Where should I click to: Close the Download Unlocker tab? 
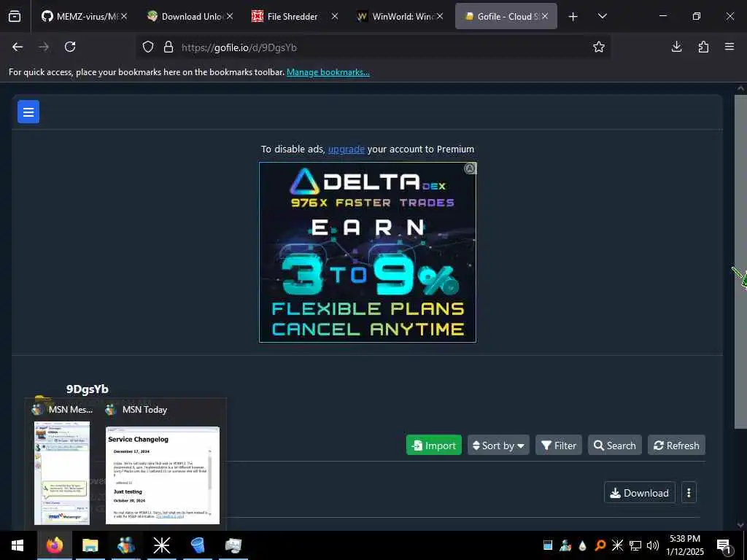(230, 16)
